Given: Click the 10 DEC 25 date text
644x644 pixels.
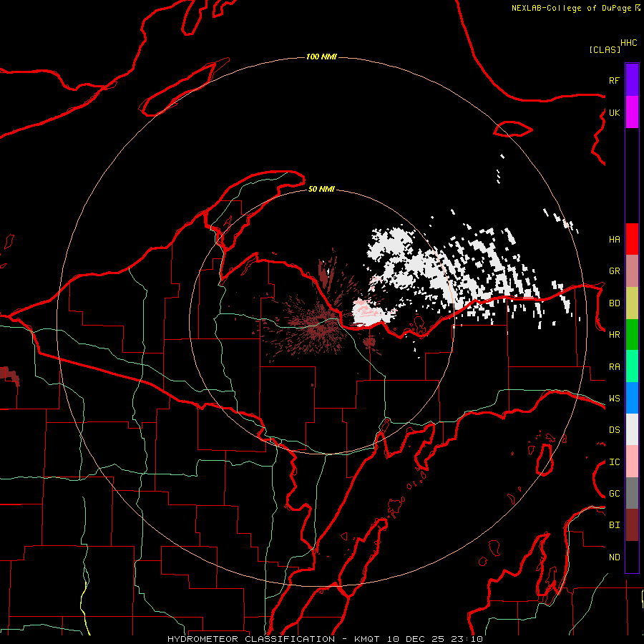Looking at the screenshot, I should coord(415,639).
